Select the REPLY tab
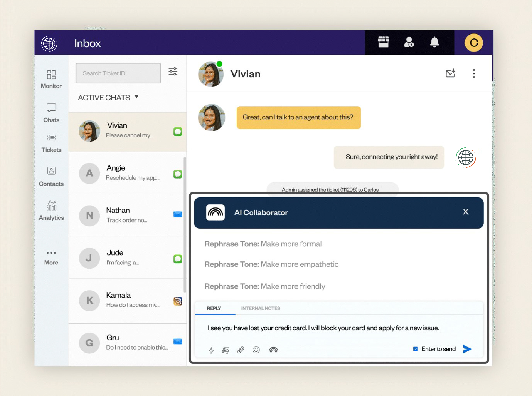 click(214, 308)
